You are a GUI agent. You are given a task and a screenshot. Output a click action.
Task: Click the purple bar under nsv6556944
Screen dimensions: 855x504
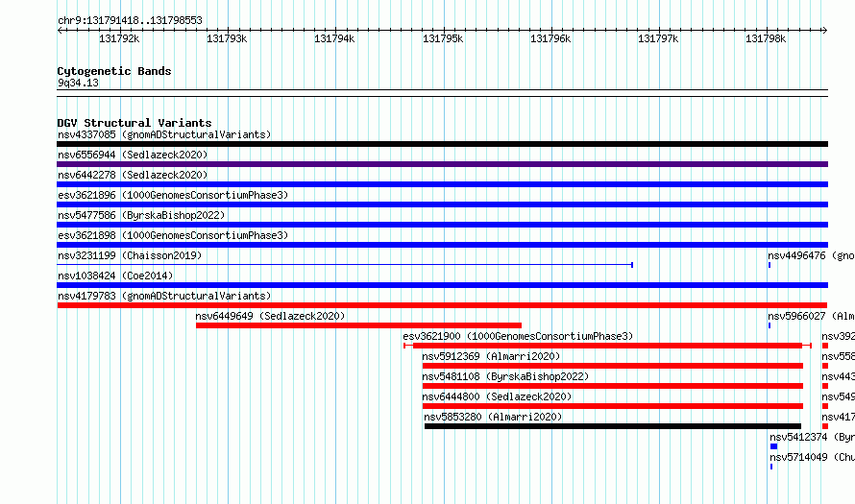click(442, 164)
